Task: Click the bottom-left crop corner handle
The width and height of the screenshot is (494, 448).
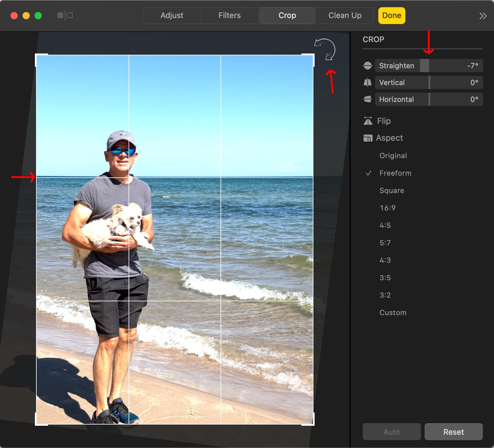Action: tap(36, 424)
